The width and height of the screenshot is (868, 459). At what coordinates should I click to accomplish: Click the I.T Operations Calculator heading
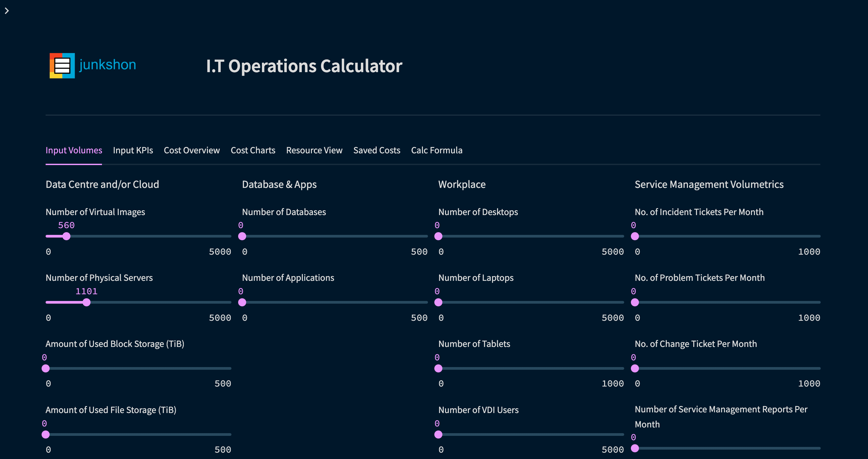304,66
